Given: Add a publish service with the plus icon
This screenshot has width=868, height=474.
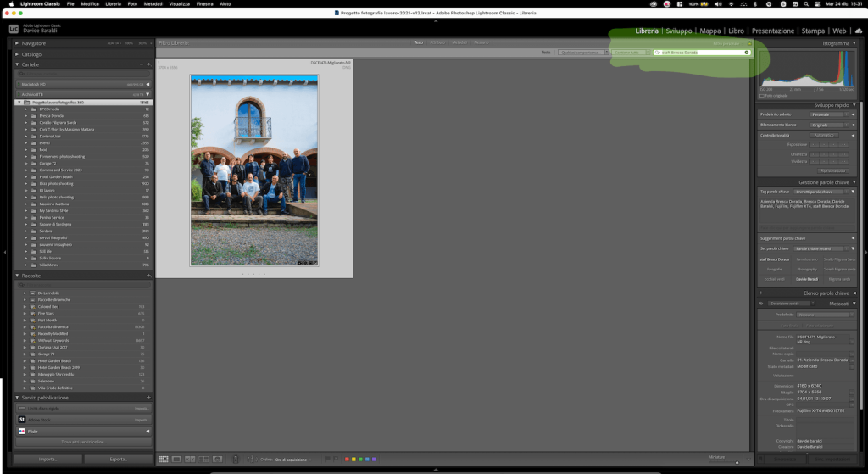Looking at the screenshot, I should (x=149, y=398).
